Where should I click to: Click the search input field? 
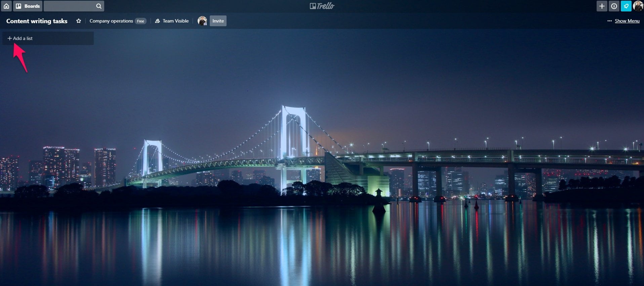pyautogui.click(x=74, y=6)
